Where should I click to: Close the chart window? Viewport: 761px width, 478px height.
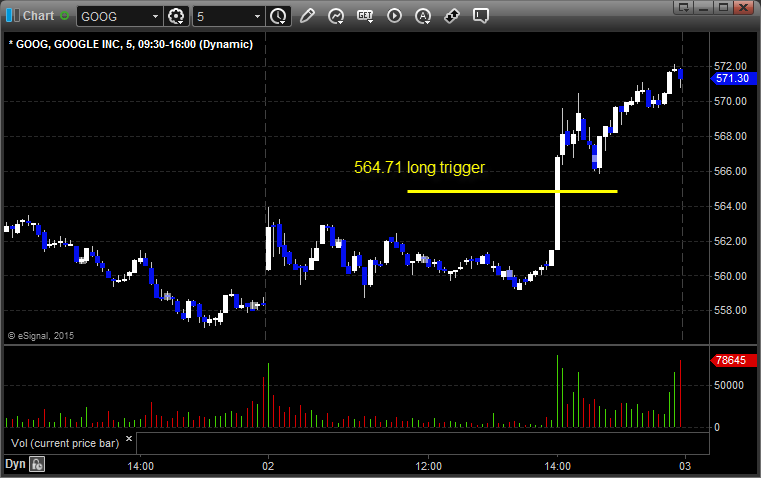(743, 7)
